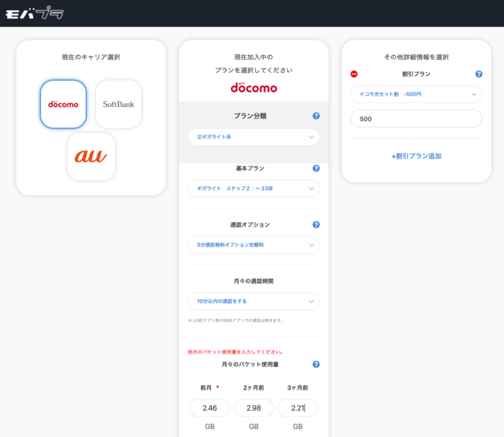
Task: Open the 通話オプション dropdown
Action: pyautogui.click(x=254, y=245)
